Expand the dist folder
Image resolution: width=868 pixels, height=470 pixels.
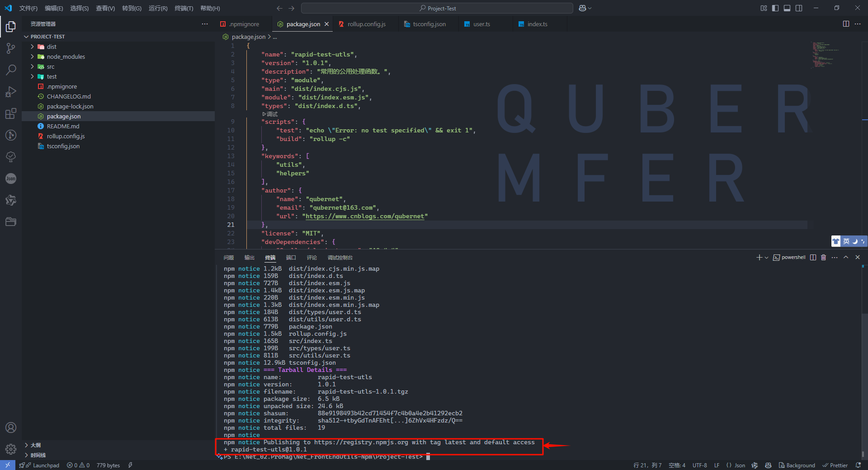click(52, 47)
